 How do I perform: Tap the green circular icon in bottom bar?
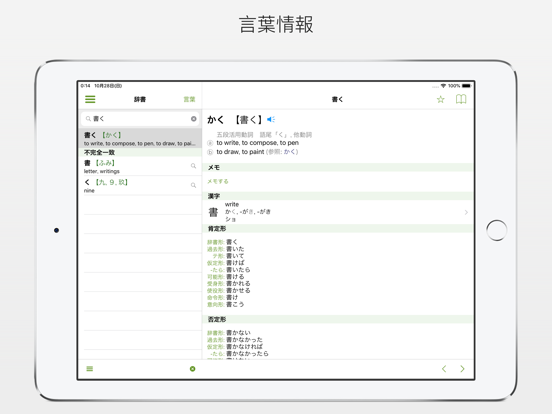192,369
